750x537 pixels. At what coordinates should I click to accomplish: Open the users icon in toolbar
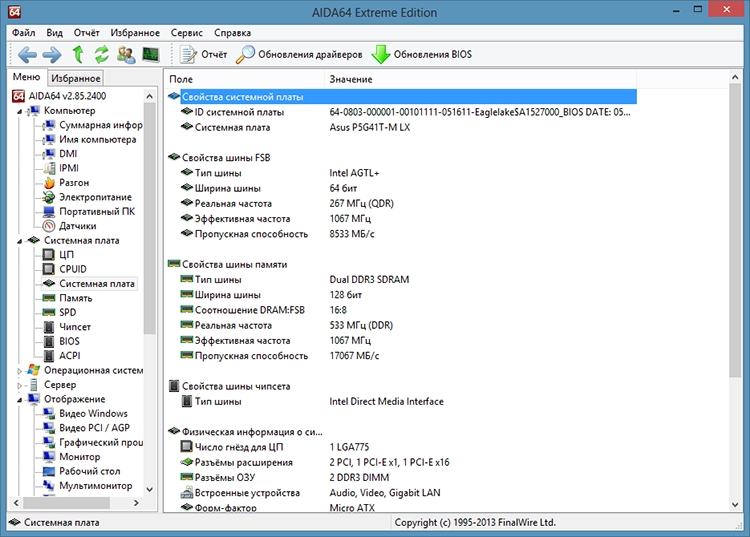[126, 54]
